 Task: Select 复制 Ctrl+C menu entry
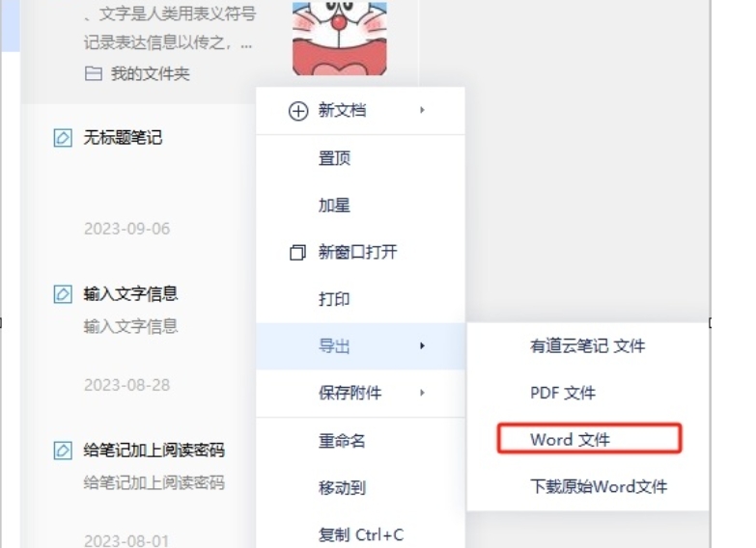click(x=361, y=535)
